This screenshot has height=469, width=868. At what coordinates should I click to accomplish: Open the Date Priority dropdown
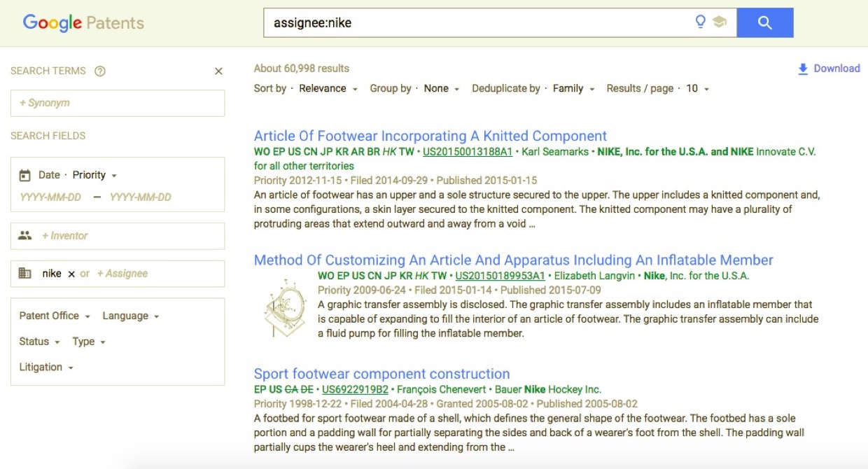(x=94, y=175)
